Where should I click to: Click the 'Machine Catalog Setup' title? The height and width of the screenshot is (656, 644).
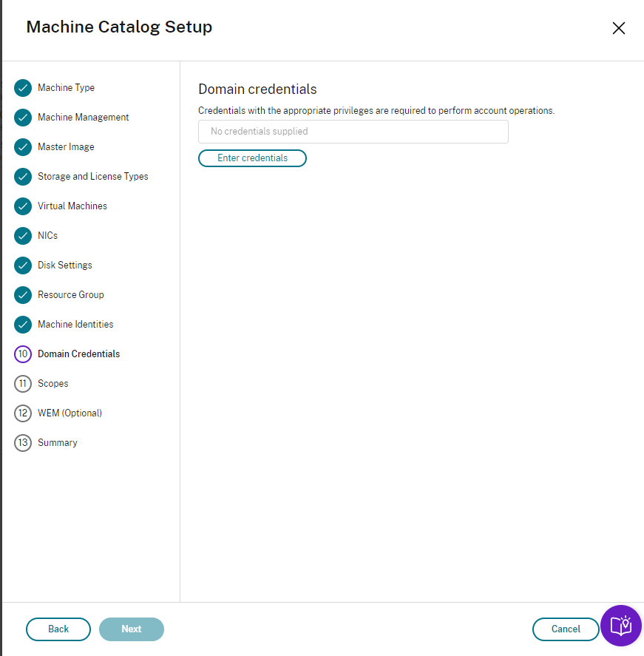click(x=119, y=27)
